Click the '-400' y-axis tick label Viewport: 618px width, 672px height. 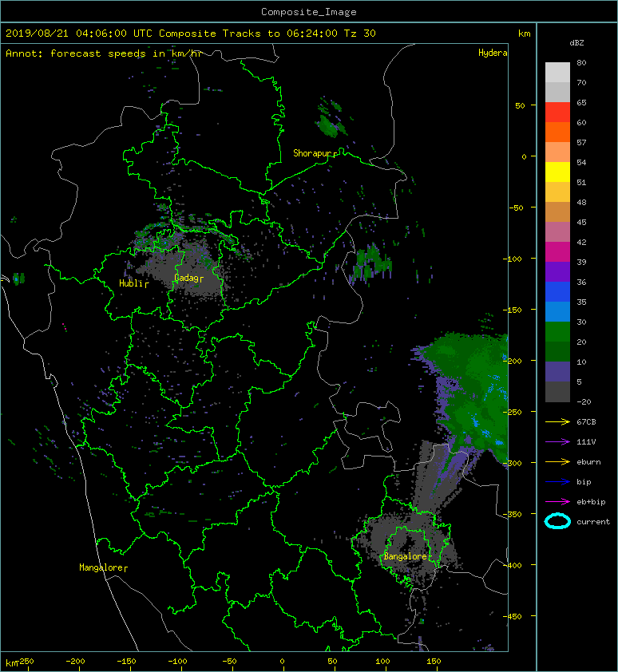(513, 565)
